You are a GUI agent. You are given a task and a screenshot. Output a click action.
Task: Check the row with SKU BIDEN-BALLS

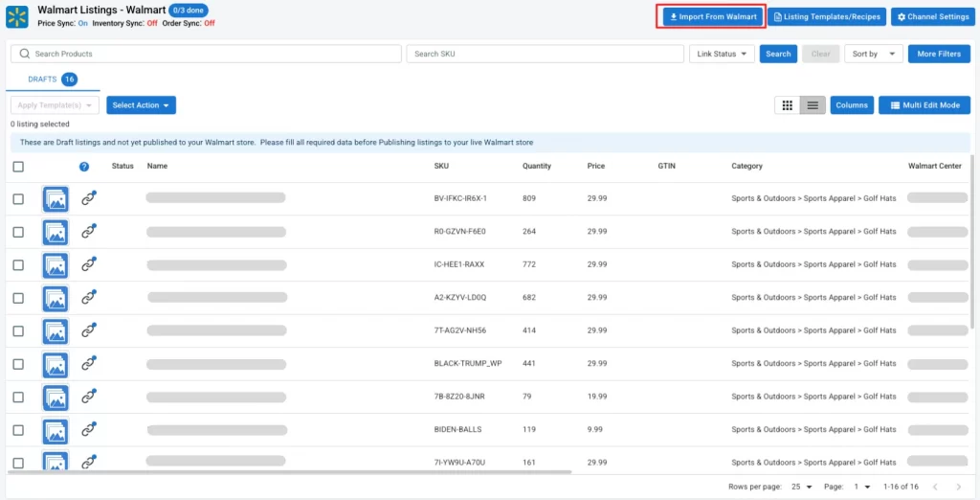(x=18, y=430)
